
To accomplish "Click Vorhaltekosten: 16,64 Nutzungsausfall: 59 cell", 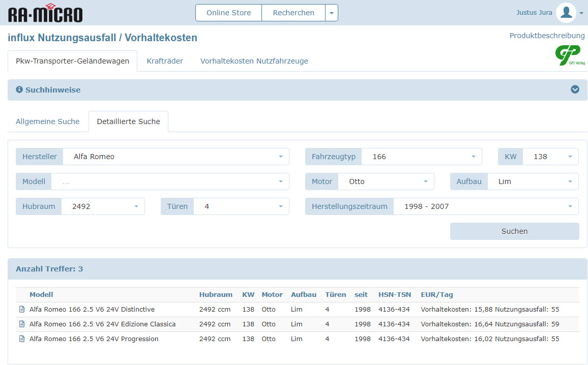I will pyautogui.click(x=490, y=324).
